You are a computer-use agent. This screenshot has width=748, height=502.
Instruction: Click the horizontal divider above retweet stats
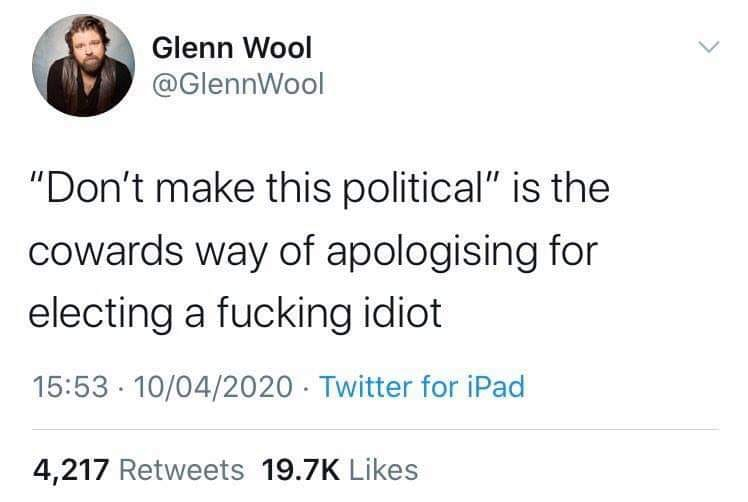376,429
